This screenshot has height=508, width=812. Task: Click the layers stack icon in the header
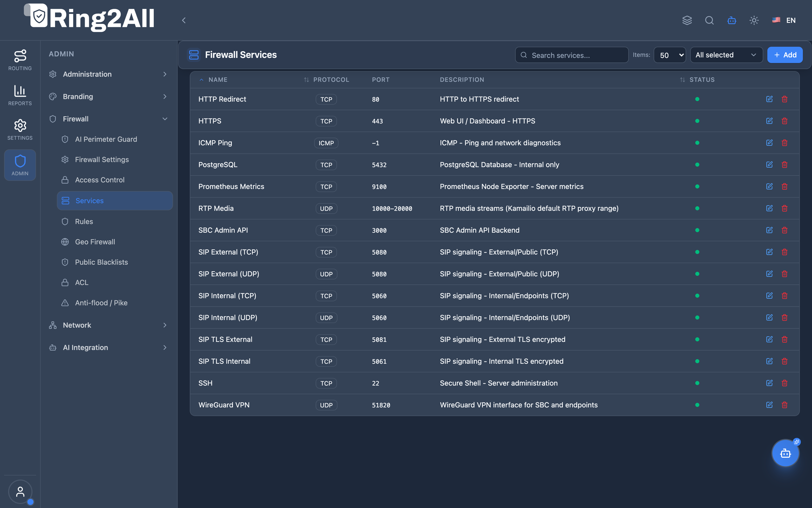pyautogui.click(x=687, y=21)
